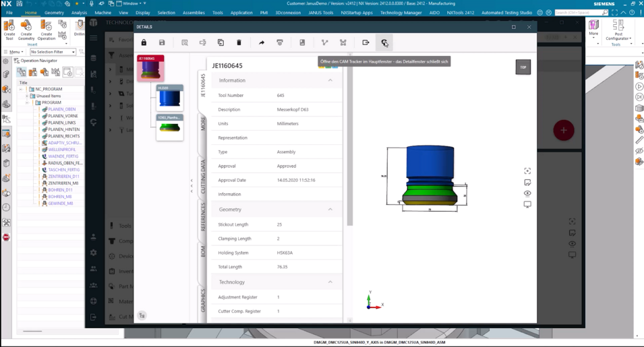This screenshot has width=644, height=347.
Task: Select the GEWINDE_M8 operation
Action: (x=61, y=203)
